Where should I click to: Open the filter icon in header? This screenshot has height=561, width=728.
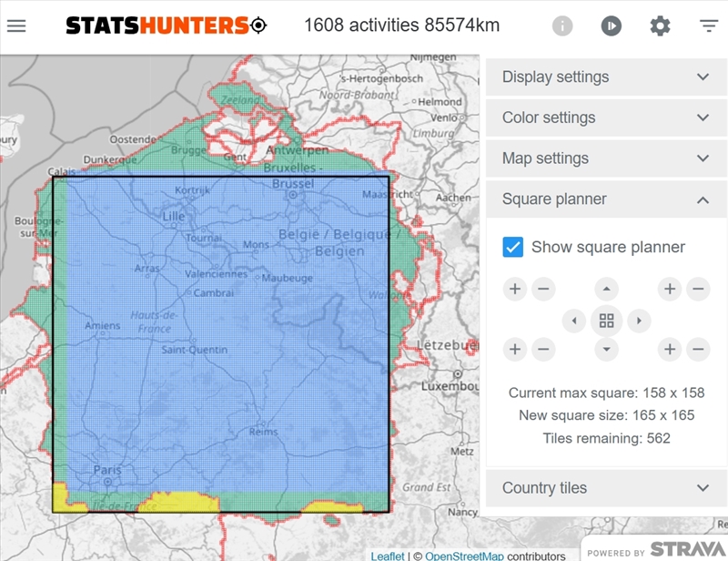pos(709,25)
